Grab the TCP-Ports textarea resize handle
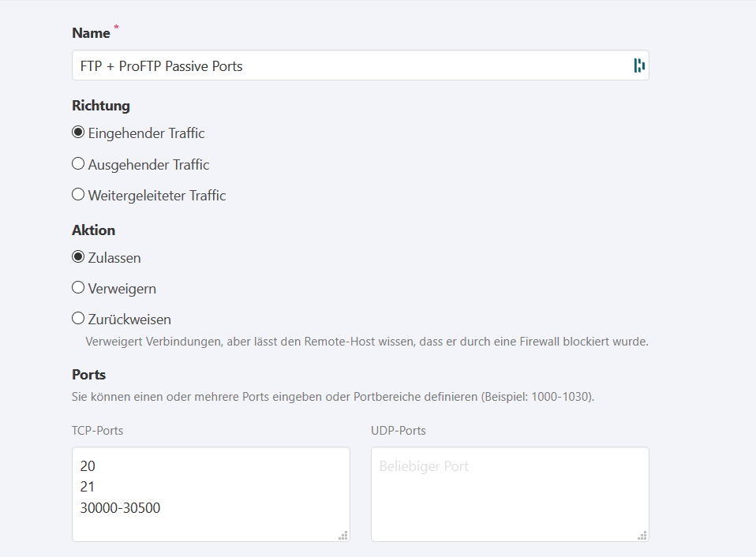This screenshot has width=756, height=557. (x=343, y=535)
